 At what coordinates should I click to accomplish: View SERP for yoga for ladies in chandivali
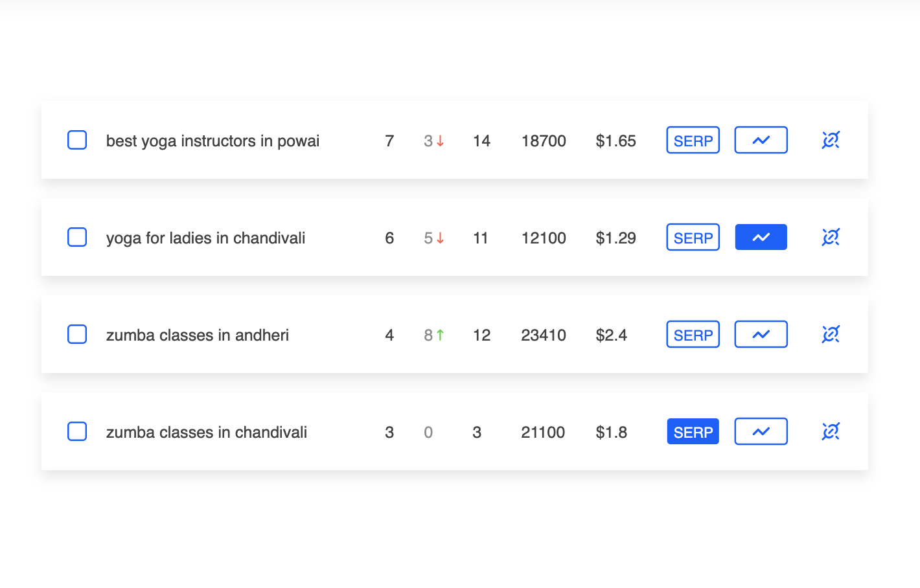click(693, 237)
